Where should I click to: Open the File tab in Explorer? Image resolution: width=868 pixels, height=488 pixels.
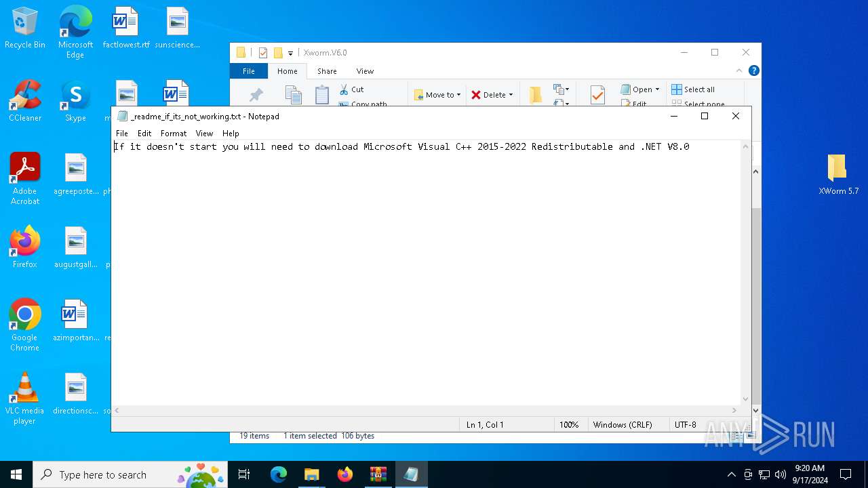coord(249,71)
